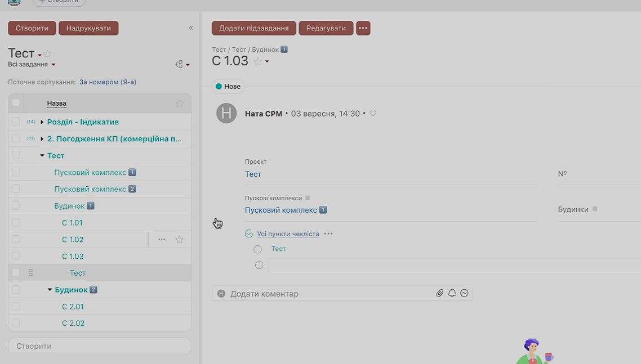Click the Додати підзавдання button
This screenshot has width=641, height=364.
(x=253, y=28)
